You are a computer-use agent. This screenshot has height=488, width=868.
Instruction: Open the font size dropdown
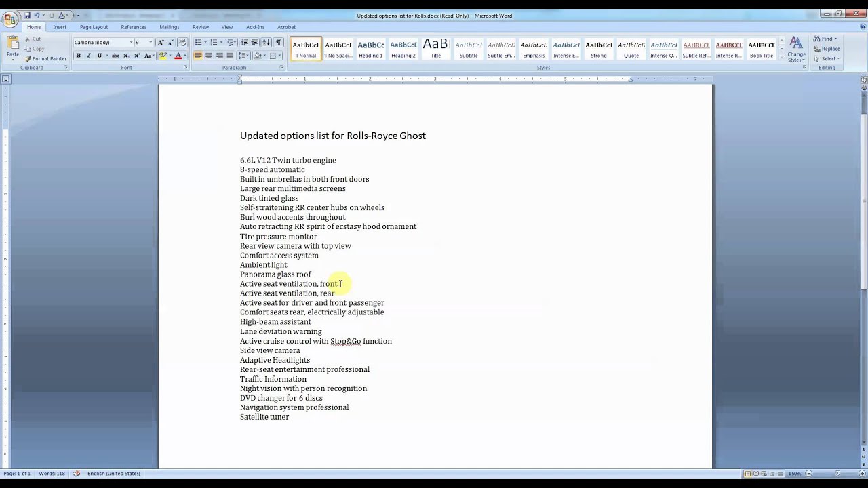(151, 42)
